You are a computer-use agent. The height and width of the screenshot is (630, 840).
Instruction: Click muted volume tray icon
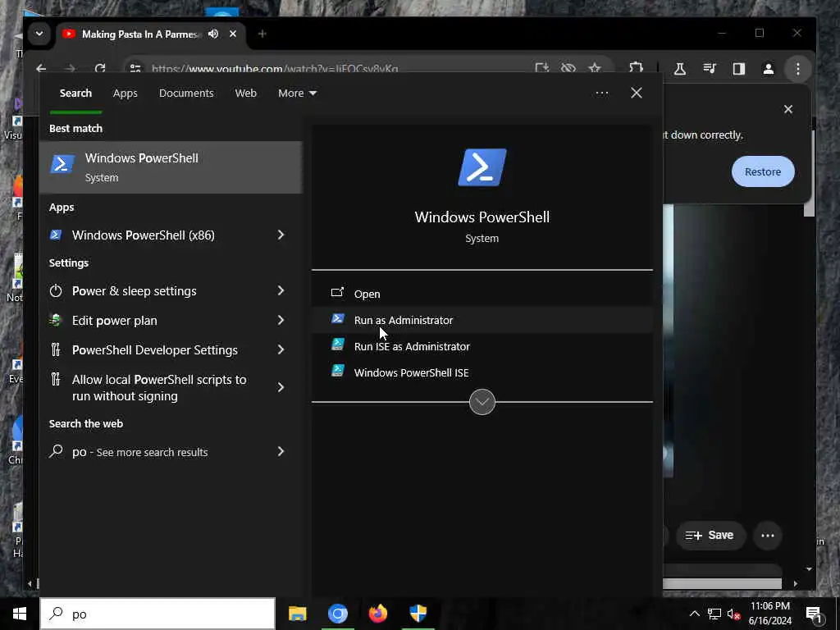(733, 614)
